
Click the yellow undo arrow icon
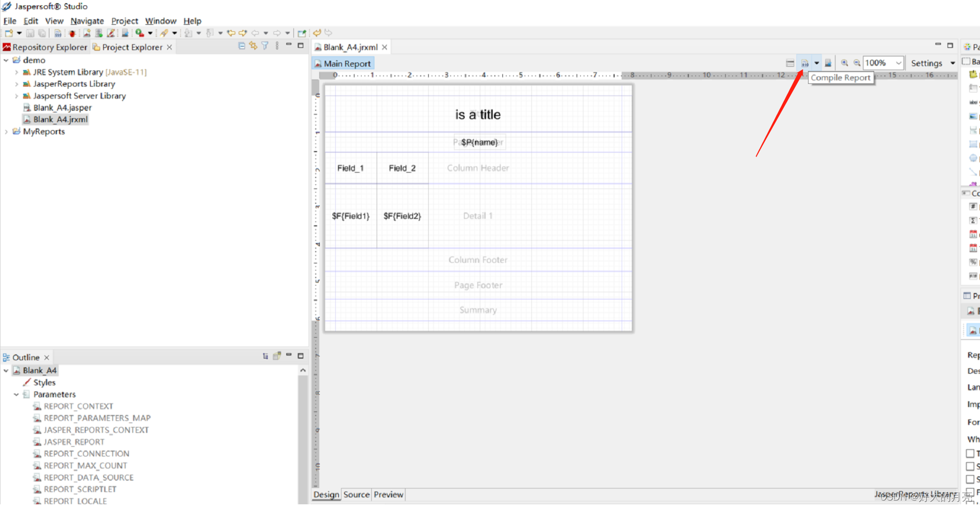point(318,33)
